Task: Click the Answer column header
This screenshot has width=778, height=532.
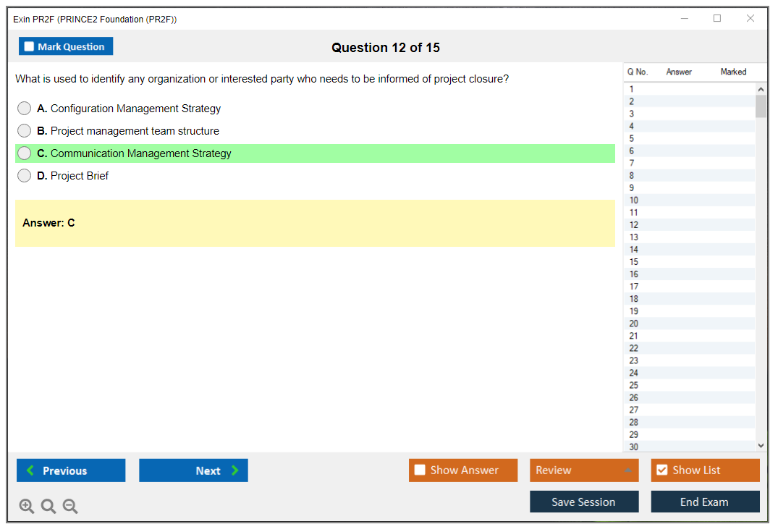Action: click(x=679, y=72)
